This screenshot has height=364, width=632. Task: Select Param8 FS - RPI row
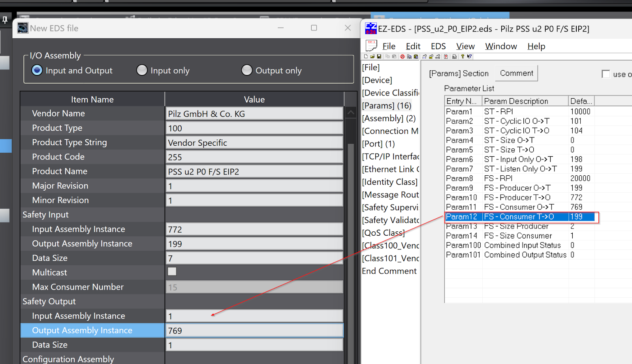(519, 178)
